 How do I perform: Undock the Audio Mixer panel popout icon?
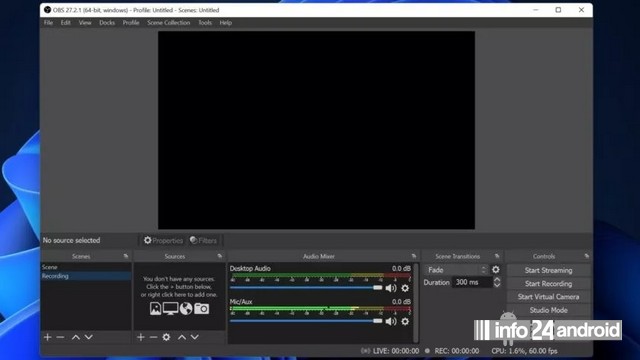coord(414,256)
